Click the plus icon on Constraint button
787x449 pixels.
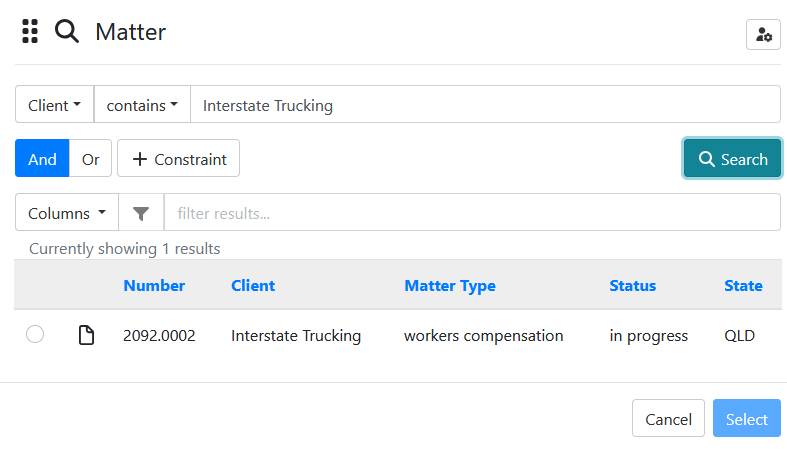point(140,159)
